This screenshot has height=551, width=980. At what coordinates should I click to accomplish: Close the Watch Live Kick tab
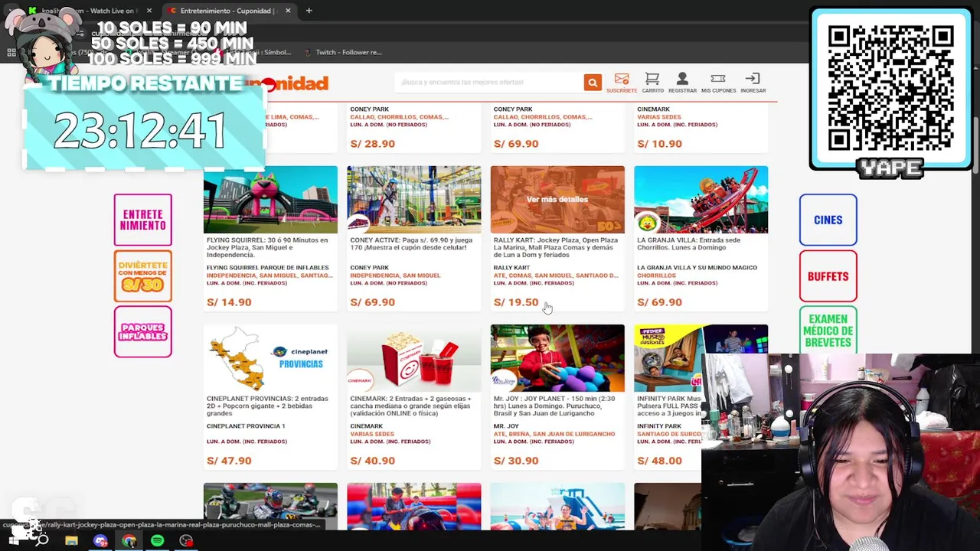click(149, 11)
